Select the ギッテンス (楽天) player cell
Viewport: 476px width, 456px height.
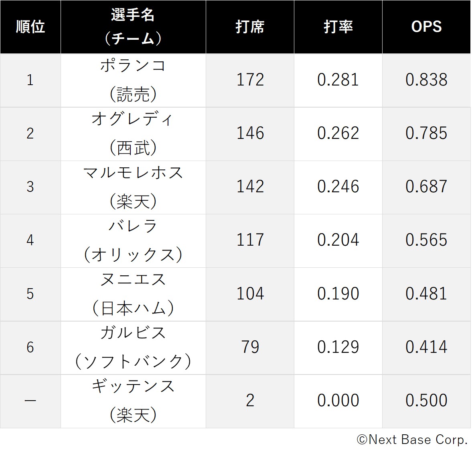point(133,401)
